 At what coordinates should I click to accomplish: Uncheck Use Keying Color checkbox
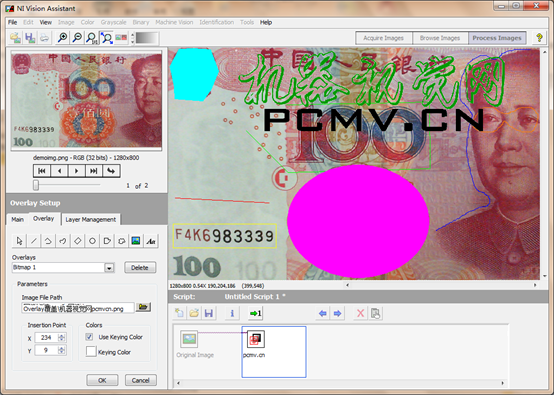(x=89, y=337)
